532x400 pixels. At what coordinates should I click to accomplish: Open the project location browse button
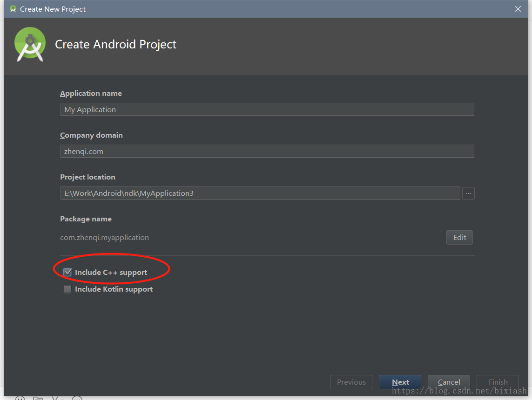click(468, 193)
